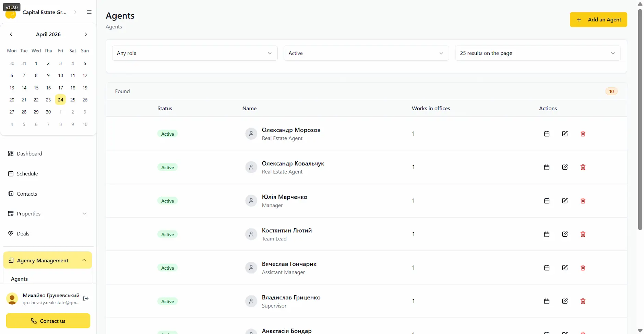Viewport: 644px width, 334px height.
Task: Open schedule icon for Олександр Морозов
Action: (547, 134)
